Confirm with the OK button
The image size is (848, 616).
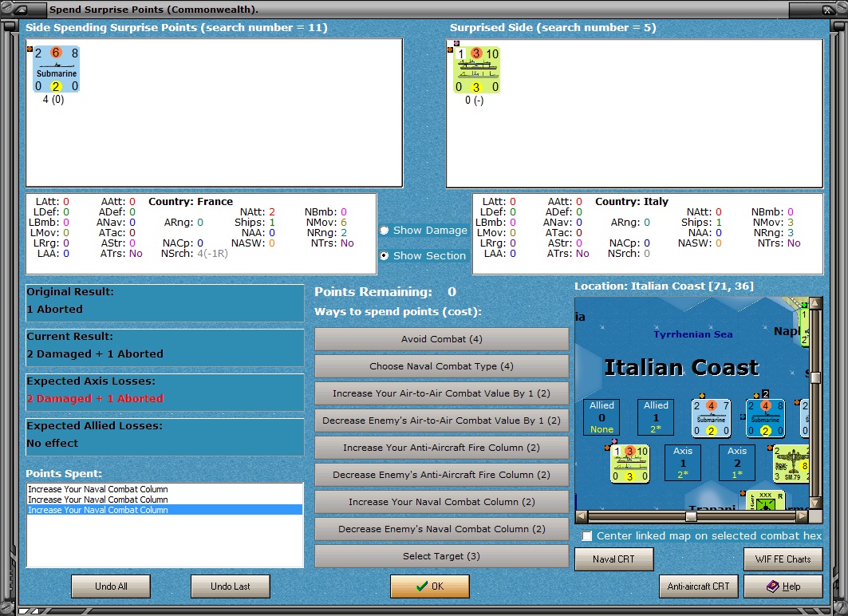tap(430, 586)
